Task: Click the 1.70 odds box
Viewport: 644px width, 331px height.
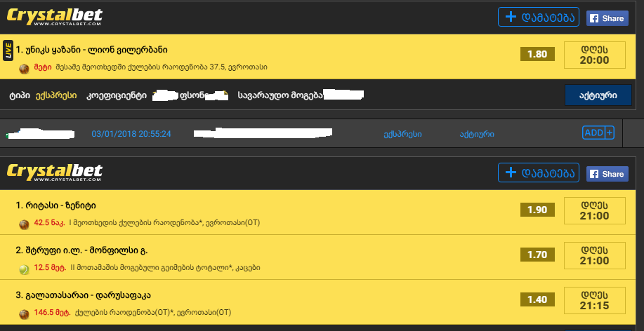Action: pos(537,255)
